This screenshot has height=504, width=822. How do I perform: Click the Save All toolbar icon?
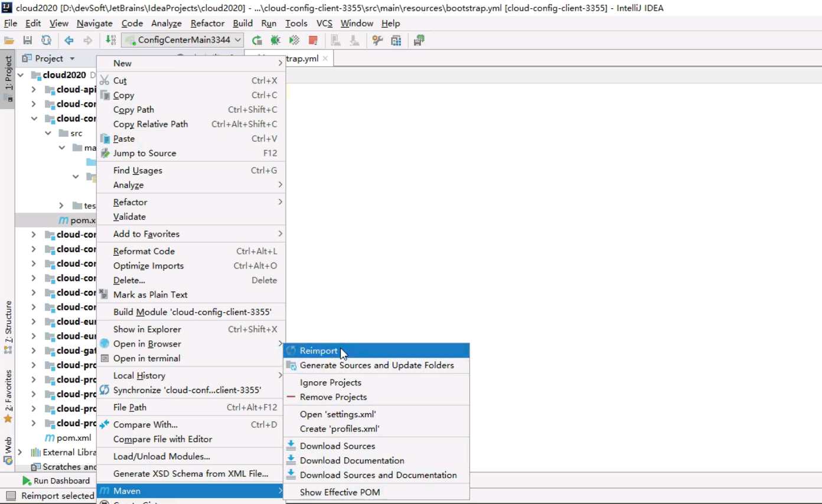tap(27, 40)
